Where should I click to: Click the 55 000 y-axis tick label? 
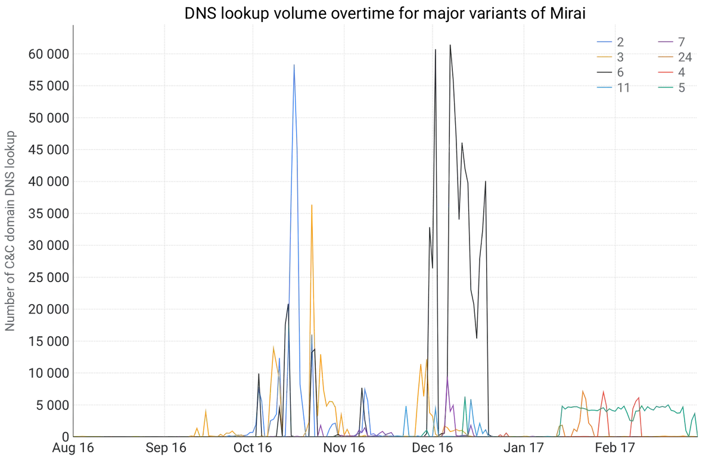(x=49, y=86)
